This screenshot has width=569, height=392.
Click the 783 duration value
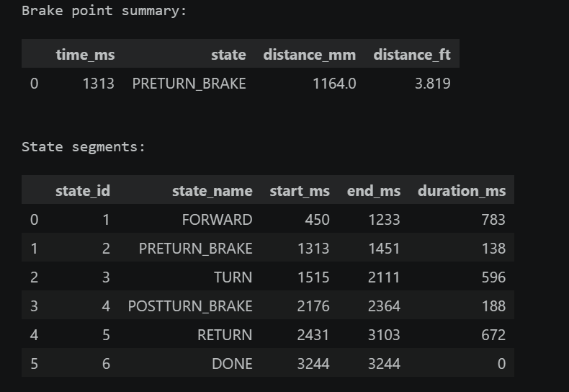tap(493, 220)
